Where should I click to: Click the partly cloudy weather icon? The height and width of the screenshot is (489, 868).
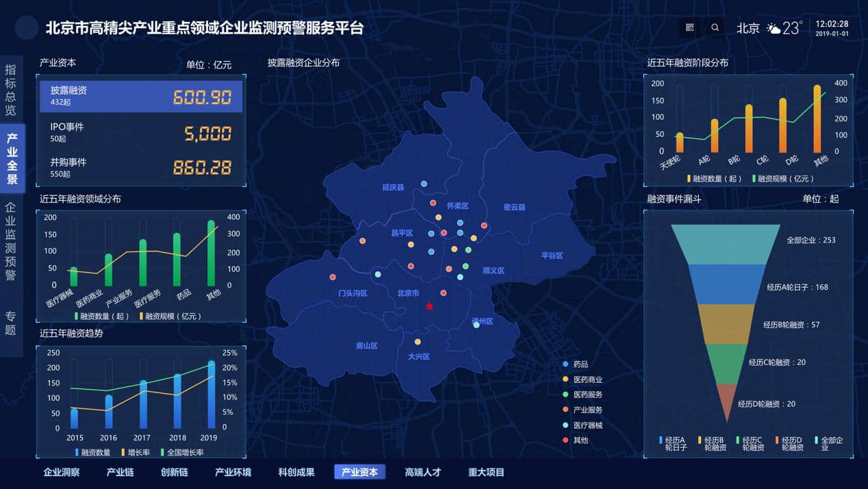(x=774, y=29)
